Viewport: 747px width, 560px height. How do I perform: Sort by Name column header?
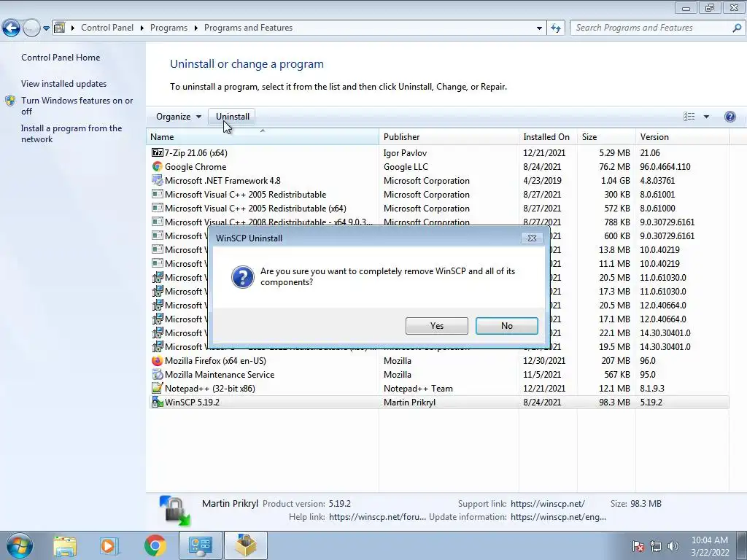click(262, 136)
